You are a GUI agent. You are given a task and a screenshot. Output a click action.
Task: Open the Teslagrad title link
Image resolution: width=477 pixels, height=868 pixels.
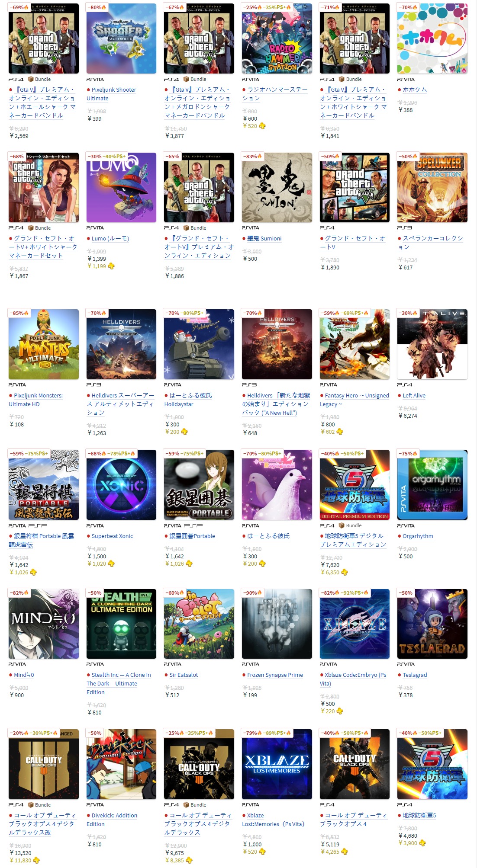pos(415,675)
